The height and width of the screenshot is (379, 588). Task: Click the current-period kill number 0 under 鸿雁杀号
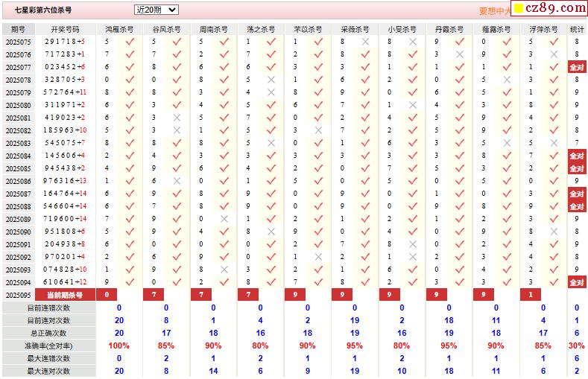coord(107,295)
